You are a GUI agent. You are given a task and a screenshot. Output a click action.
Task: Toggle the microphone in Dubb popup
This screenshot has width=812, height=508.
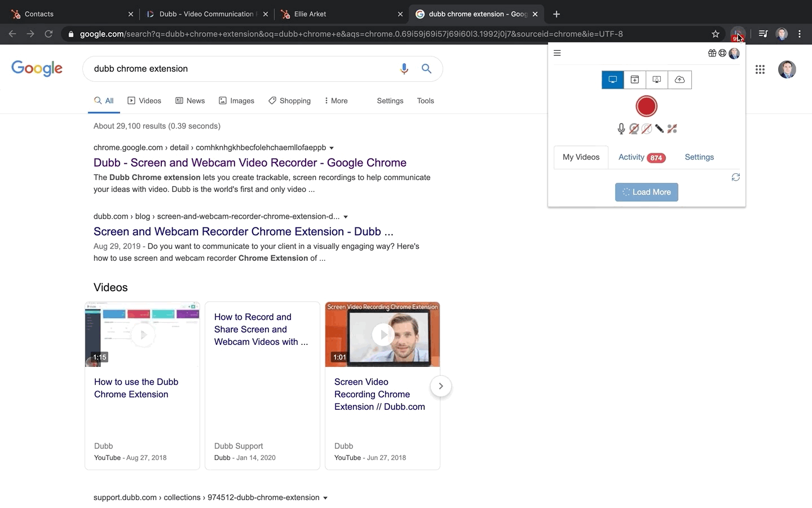point(621,129)
